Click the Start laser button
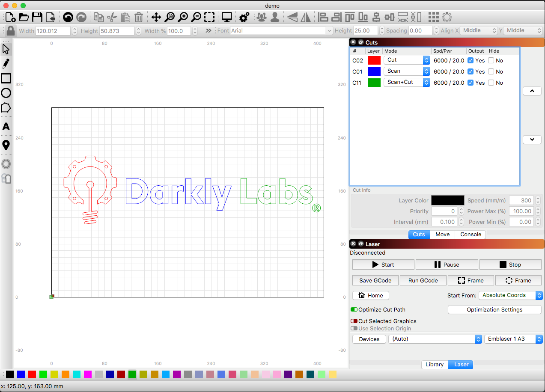Screen dimensions: 545x392 [x=383, y=264]
